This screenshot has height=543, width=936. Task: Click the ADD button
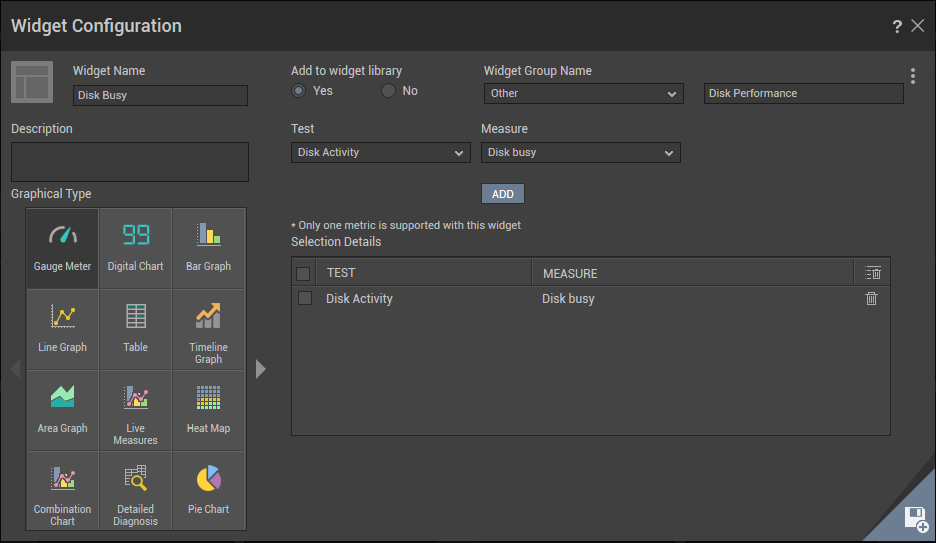(503, 194)
